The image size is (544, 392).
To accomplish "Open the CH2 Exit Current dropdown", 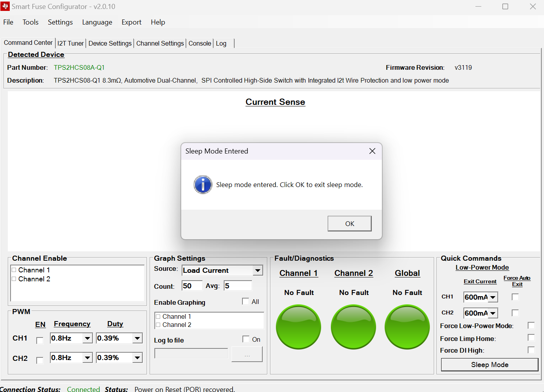I will [x=493, y=313].
